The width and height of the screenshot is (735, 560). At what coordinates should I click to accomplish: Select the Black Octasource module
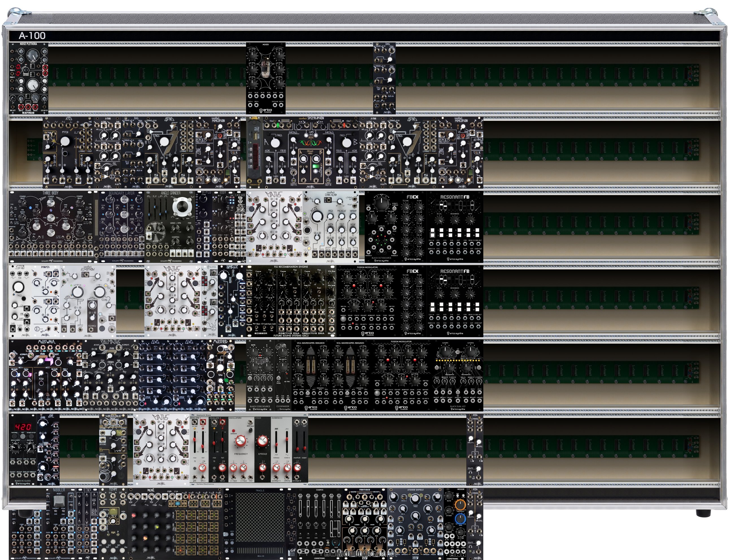(x=381, y=227)
